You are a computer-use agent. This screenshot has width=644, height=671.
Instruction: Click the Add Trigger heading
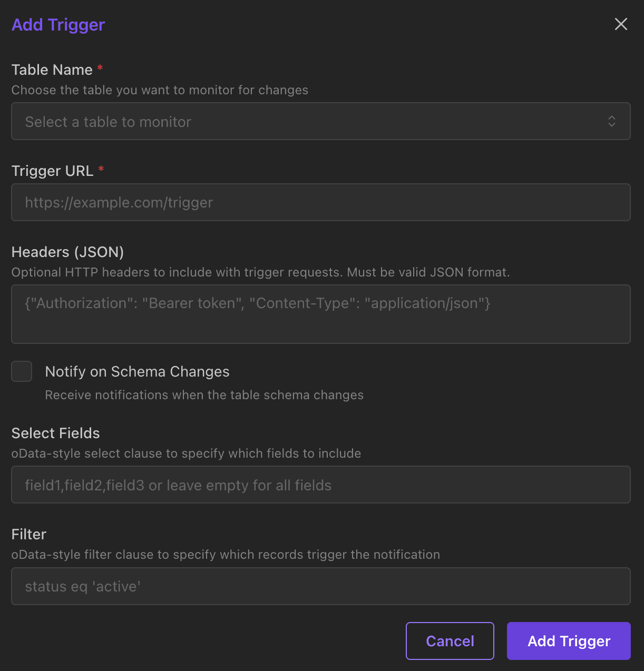tap(58, 24)
